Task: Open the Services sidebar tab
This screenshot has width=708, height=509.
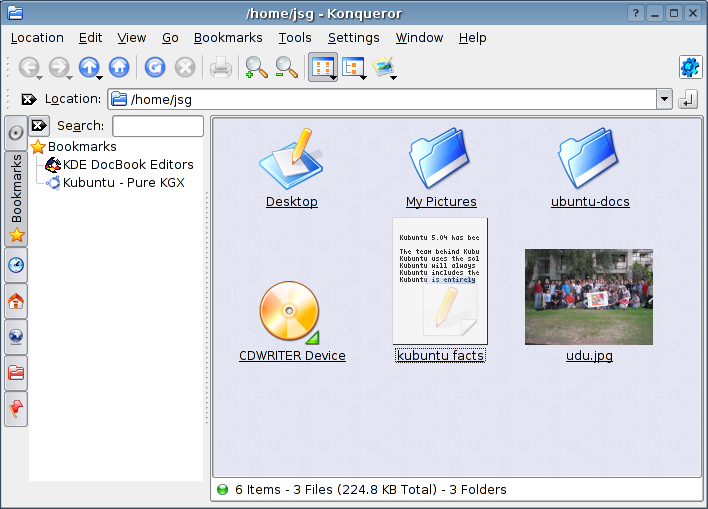Action: tap(16, 409)
